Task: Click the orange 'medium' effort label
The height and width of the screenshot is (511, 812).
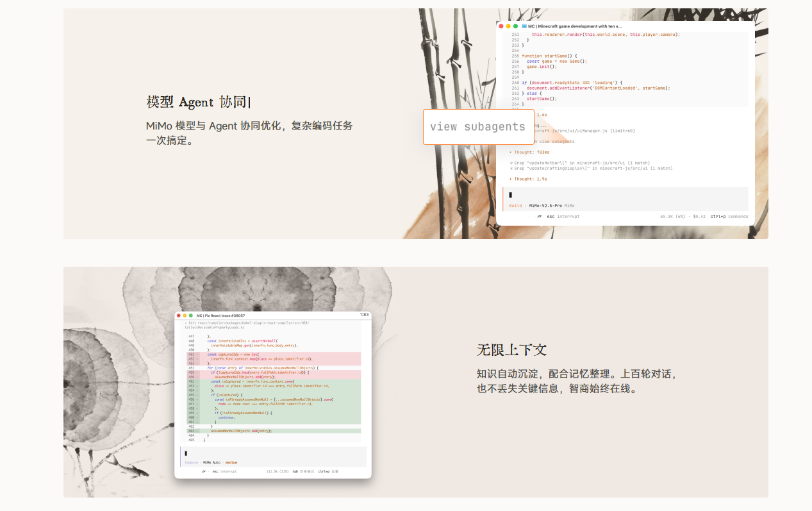Action: click(x=231, y=462)
